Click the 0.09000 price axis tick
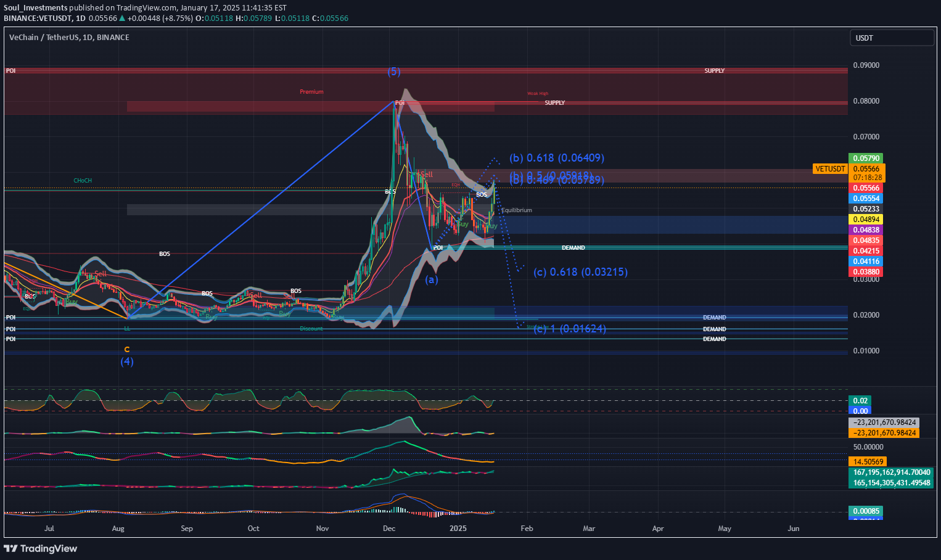 tap(866, 65)
